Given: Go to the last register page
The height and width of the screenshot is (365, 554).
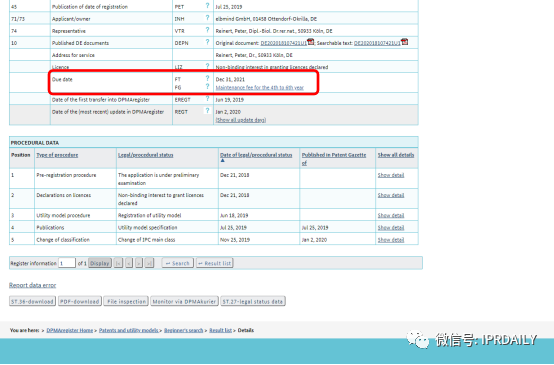Looking at the screenshot, I should (x=149, y=263).
